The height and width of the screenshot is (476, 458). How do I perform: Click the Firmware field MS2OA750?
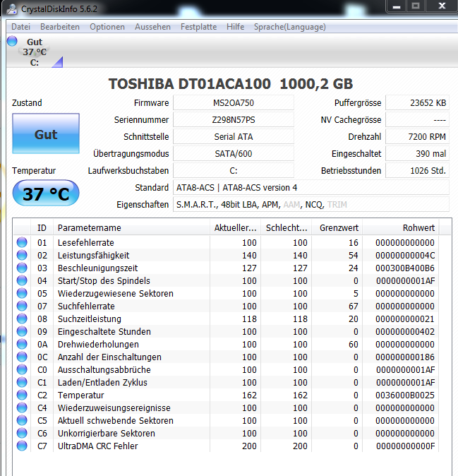234,103
